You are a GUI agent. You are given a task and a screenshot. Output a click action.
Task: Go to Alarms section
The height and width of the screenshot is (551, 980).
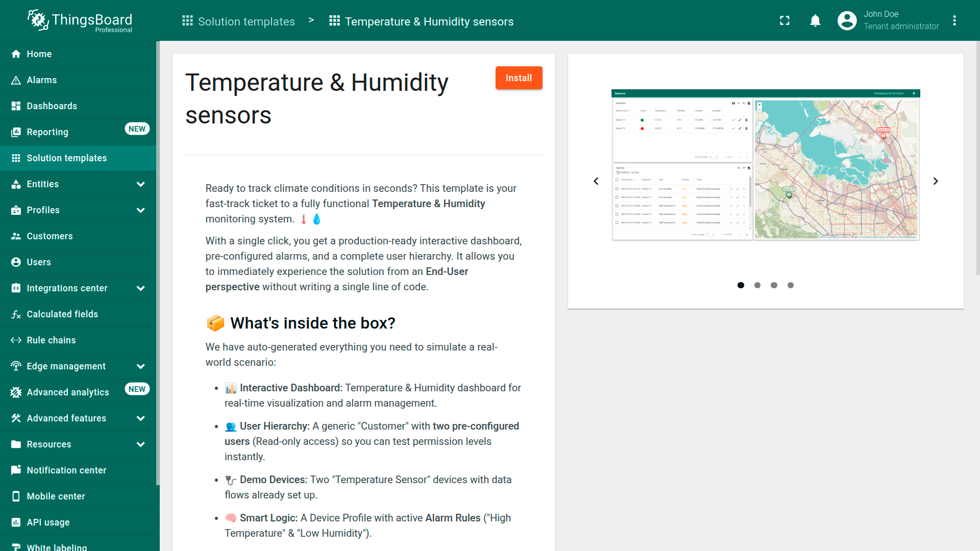42,80
